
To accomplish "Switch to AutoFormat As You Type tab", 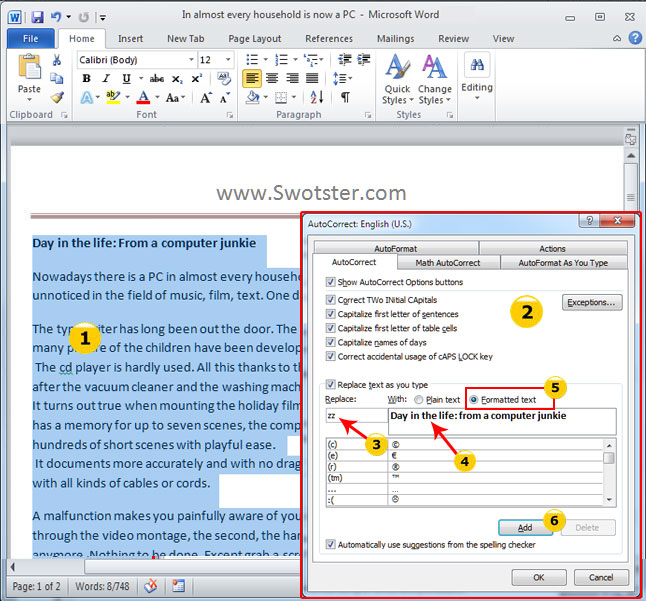I will (x=563, y=263).
